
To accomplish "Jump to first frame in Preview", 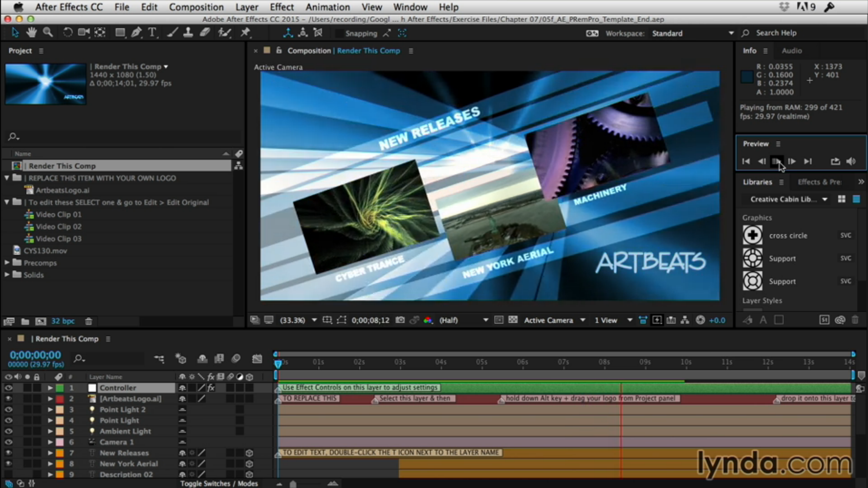I will coord(746,161).
